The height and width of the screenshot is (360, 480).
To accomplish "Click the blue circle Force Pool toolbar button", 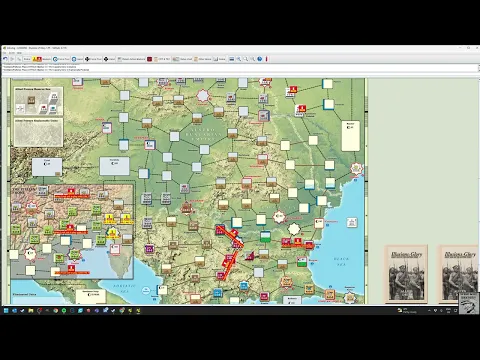I will coord(61,59).
